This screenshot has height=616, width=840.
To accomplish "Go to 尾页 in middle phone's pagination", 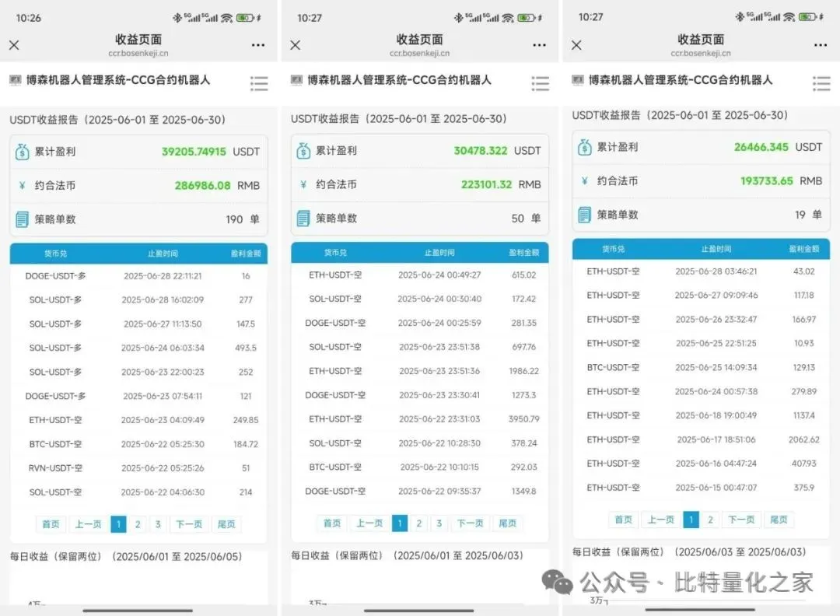I will [508, 523].
